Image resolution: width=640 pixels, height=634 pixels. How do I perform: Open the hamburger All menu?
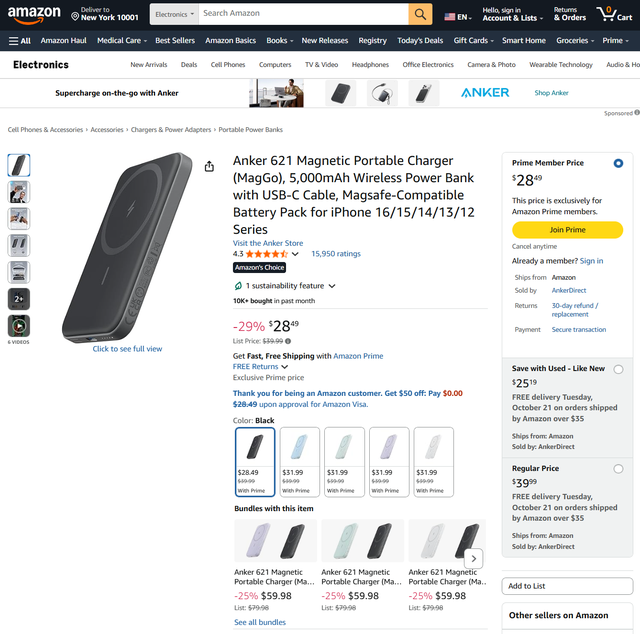click(19, 41)
